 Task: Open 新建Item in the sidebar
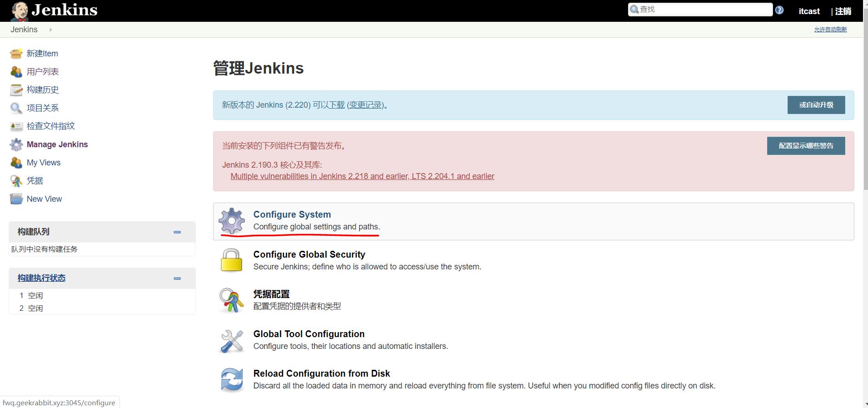[x=42, y=54]
